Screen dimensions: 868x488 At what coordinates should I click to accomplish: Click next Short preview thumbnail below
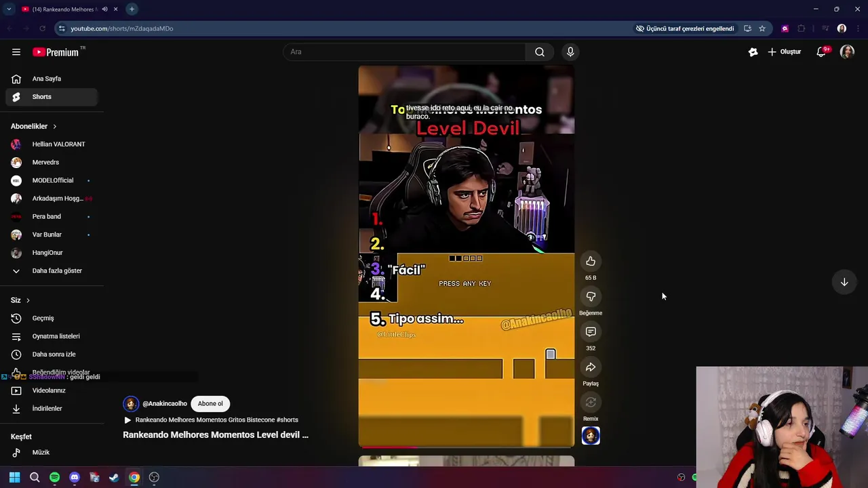[x=467, y=462]
